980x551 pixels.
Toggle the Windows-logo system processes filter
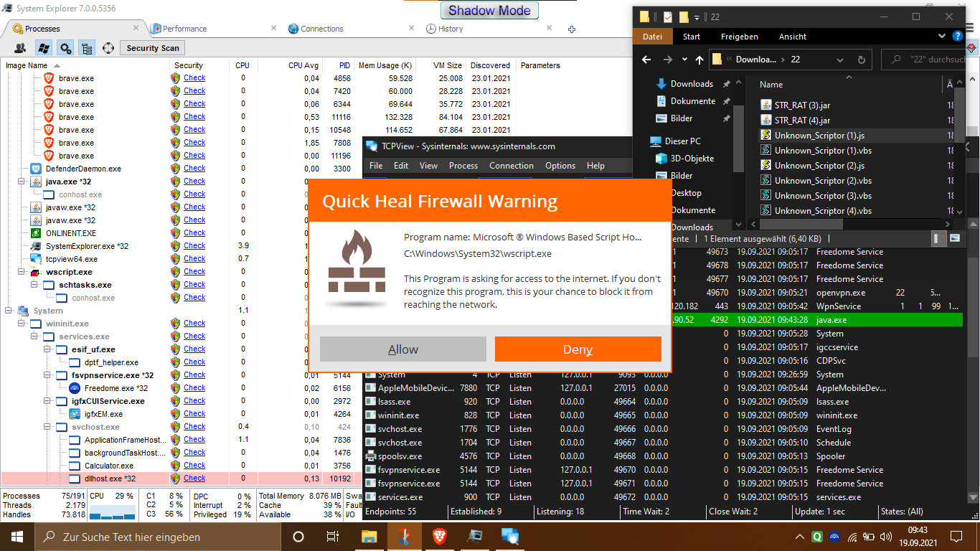[44, 48]
